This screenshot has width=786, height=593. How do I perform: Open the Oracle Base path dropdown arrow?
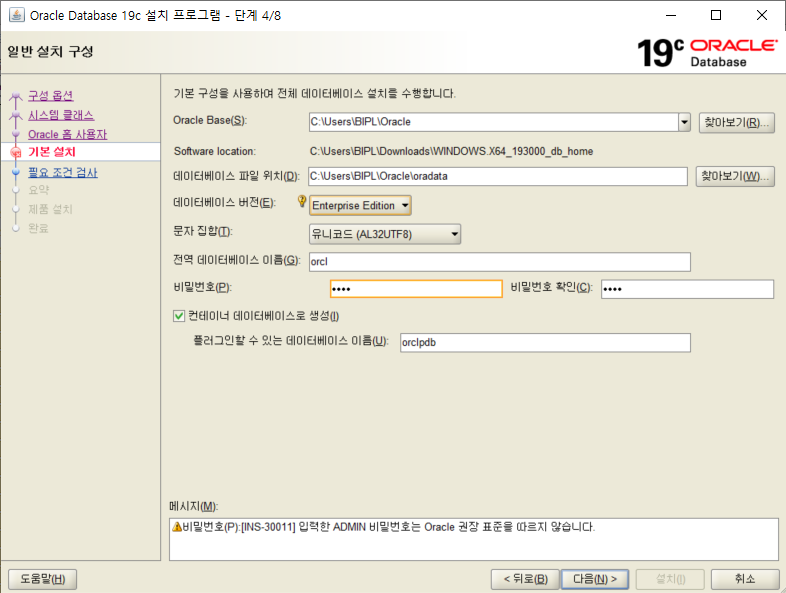click(x=684, y=122)
